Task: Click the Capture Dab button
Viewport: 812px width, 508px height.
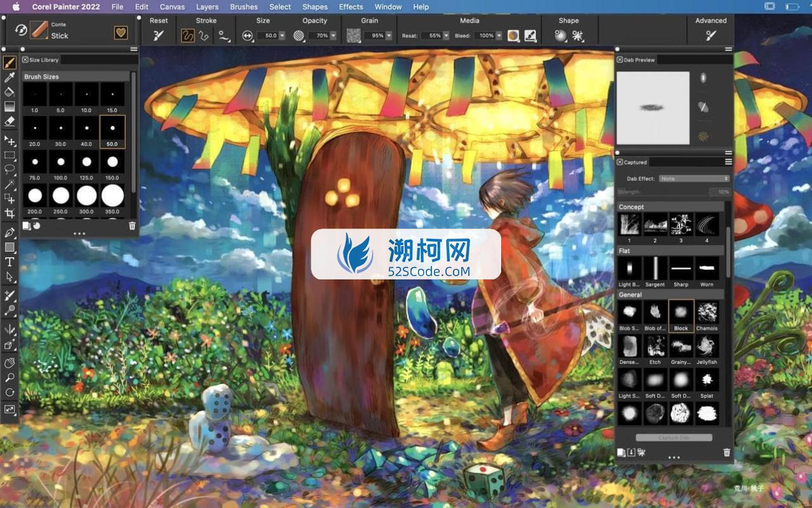Action: coord(674,438)
